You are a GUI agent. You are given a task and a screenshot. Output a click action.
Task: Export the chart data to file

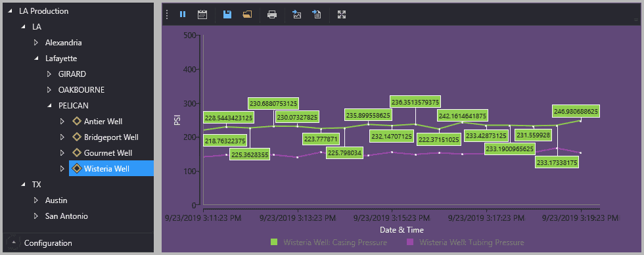(316, 14)
